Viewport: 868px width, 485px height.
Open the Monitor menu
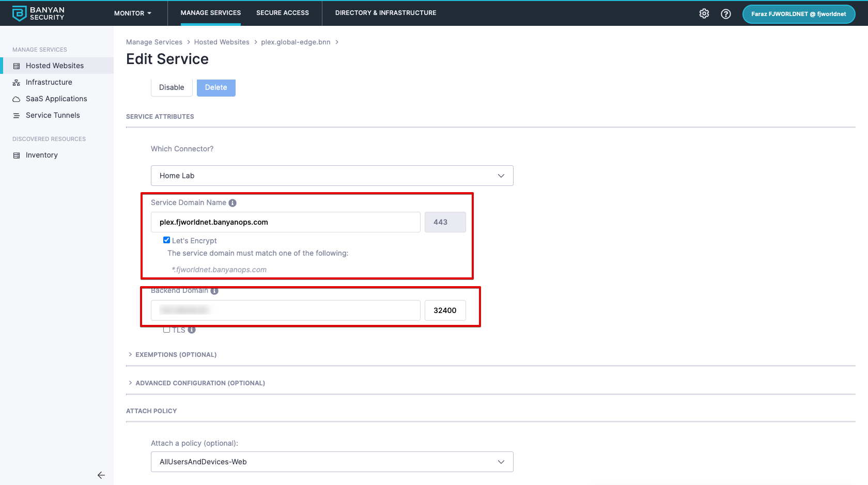pos(132,13)
